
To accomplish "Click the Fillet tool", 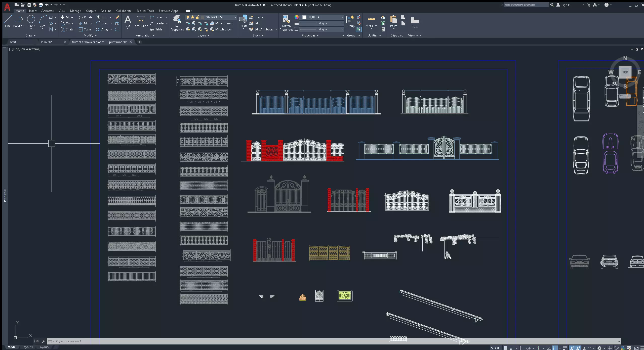I will click(102, 23).
